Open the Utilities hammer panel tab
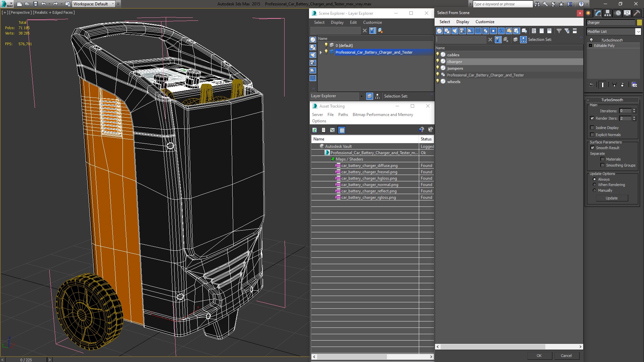Screen dimensions: 644x362 point(637,13)
